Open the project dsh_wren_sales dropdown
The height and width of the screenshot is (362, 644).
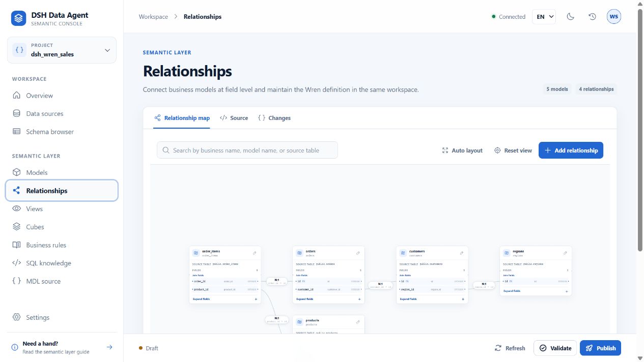[x=62, y=50]
